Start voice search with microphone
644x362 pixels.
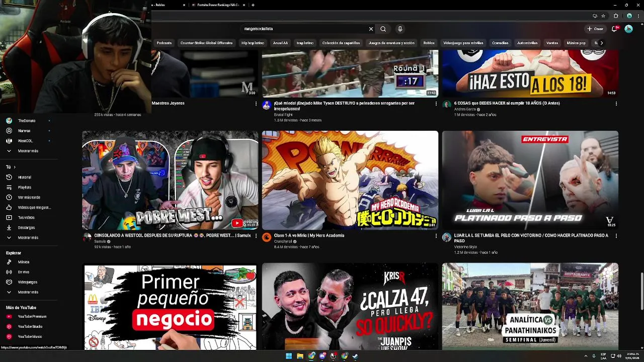[400, 29]
